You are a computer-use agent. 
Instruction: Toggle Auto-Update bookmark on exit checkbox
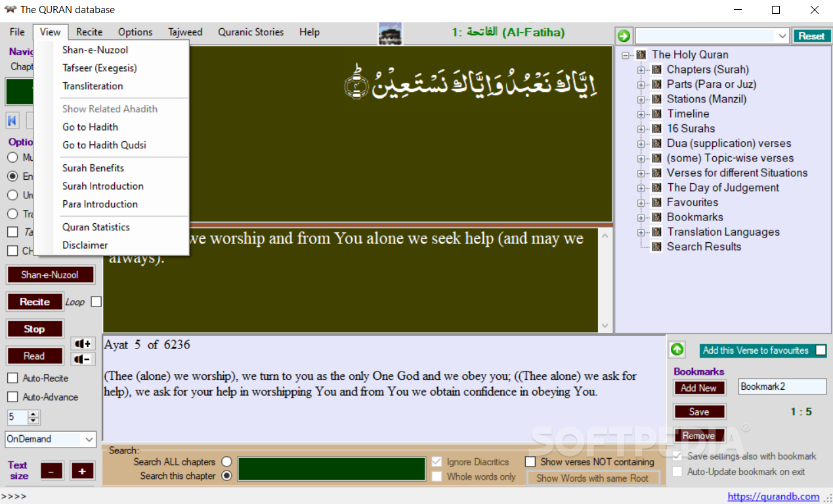677,472
